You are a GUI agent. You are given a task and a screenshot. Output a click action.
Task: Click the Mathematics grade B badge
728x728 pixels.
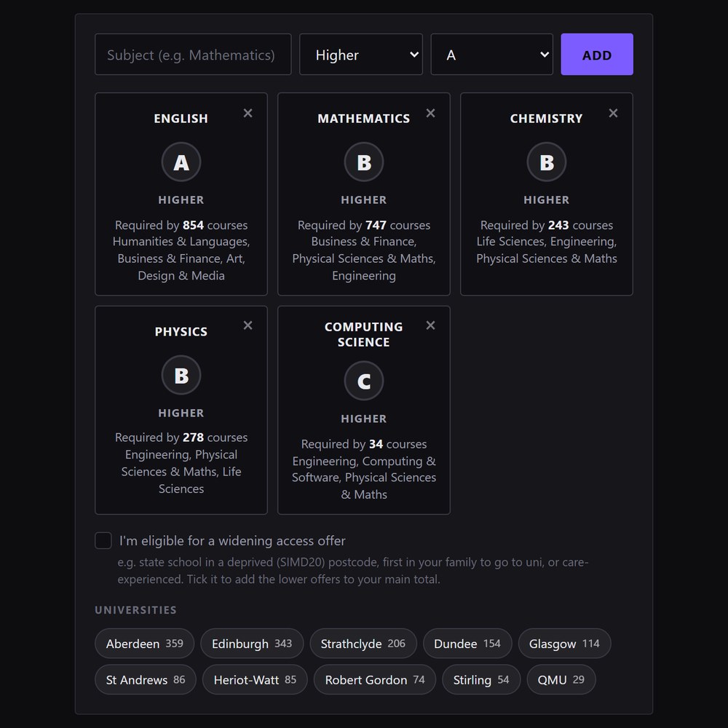[364, 162]
